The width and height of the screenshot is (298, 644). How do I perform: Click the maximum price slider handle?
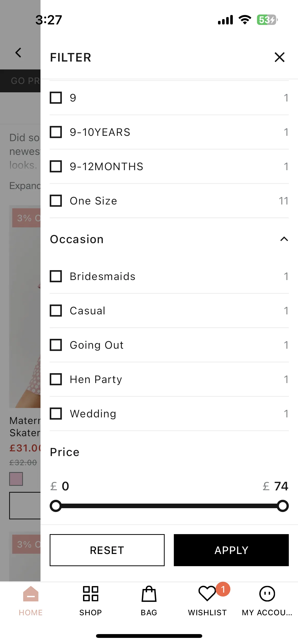pyautogui.click(x=283, y=506)
